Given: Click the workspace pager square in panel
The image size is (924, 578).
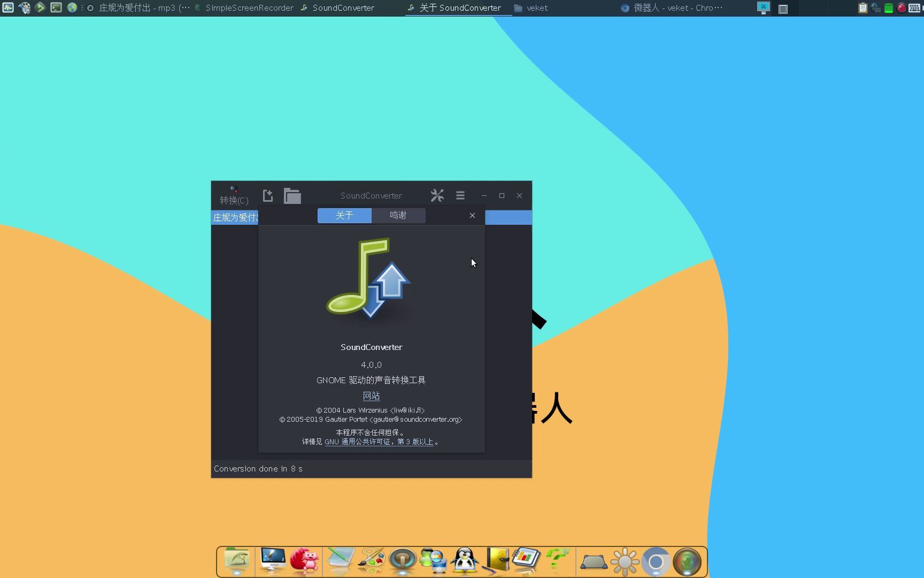Looking at the screenshot, I should 783,9.
